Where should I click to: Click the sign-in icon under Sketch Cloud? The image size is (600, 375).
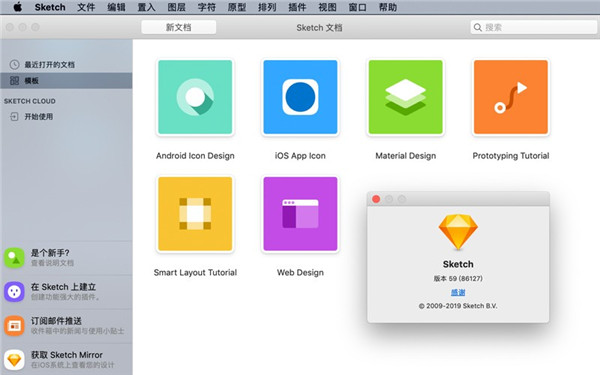[14, 116]
